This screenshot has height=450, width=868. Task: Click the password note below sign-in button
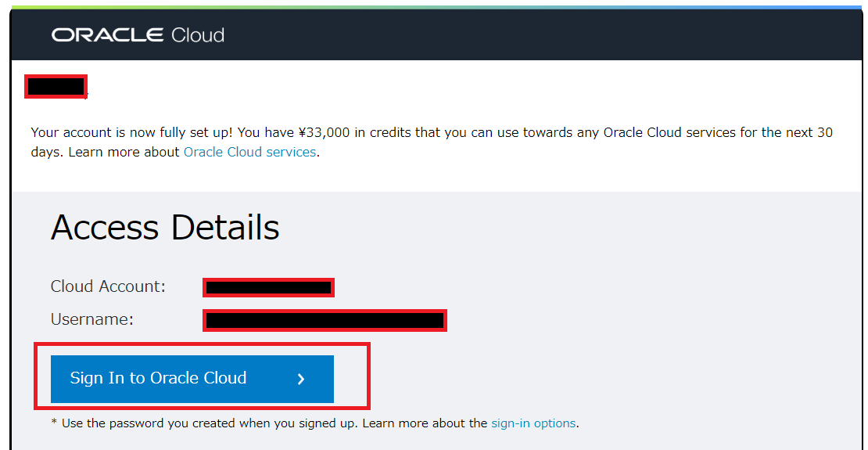(315, 423)
